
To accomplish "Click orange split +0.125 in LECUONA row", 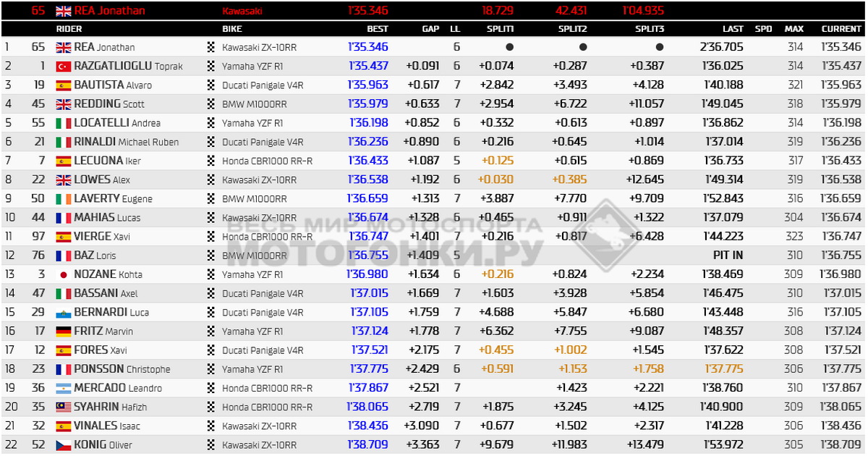I will [497, 161].
